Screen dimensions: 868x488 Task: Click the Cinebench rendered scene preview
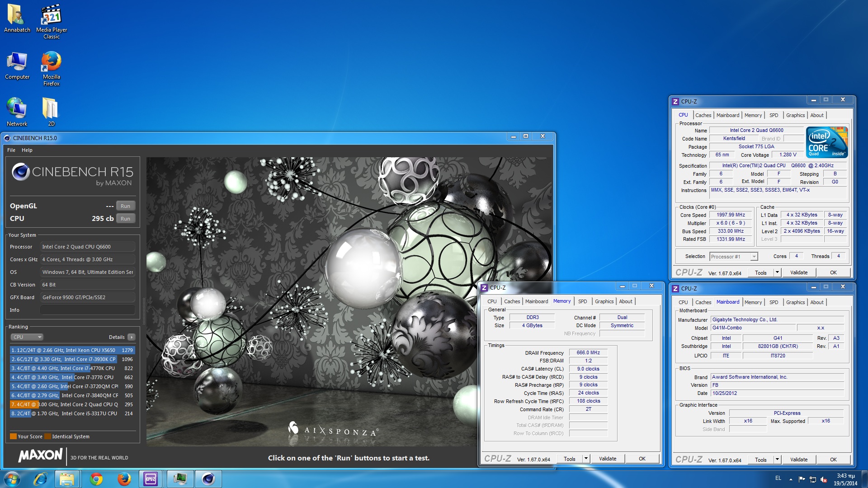[349, 301]
